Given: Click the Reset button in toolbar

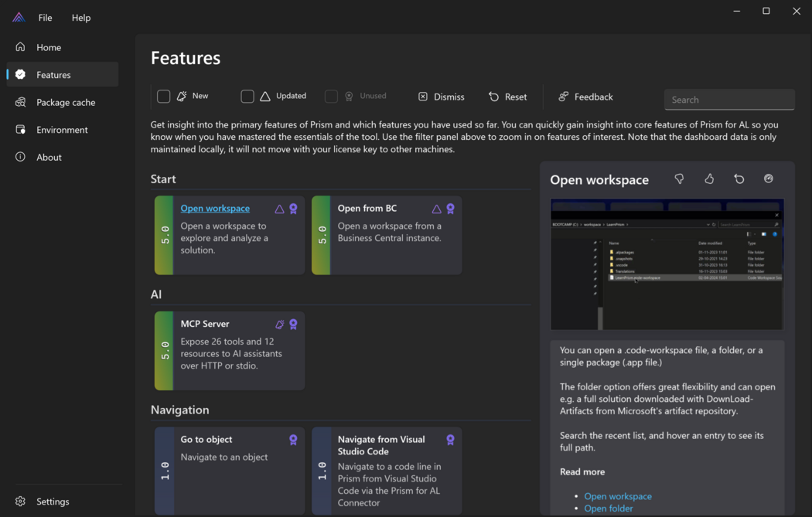Looking at the screenshot, I should [507, 97].
